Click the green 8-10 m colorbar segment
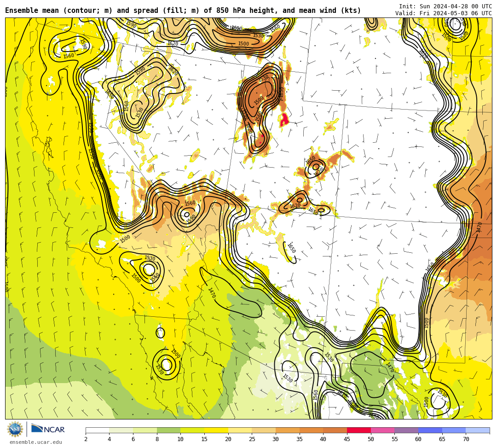497x448 pixels. (168, 430)
